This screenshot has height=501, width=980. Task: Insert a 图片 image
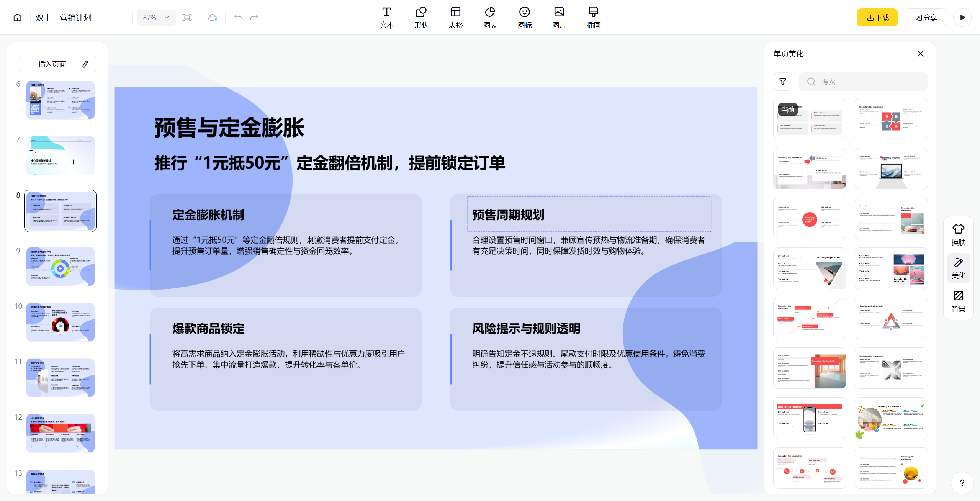coord(559,18)
